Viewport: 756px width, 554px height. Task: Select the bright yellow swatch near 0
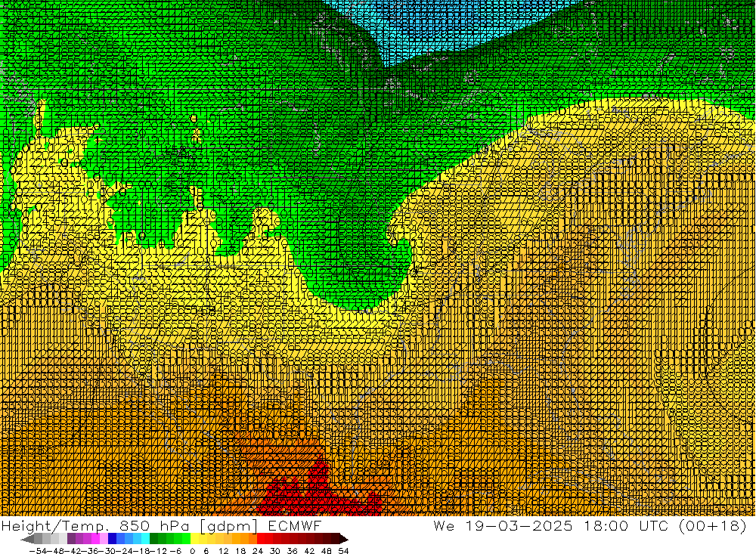pyautogui.click(x=194, y=539)
